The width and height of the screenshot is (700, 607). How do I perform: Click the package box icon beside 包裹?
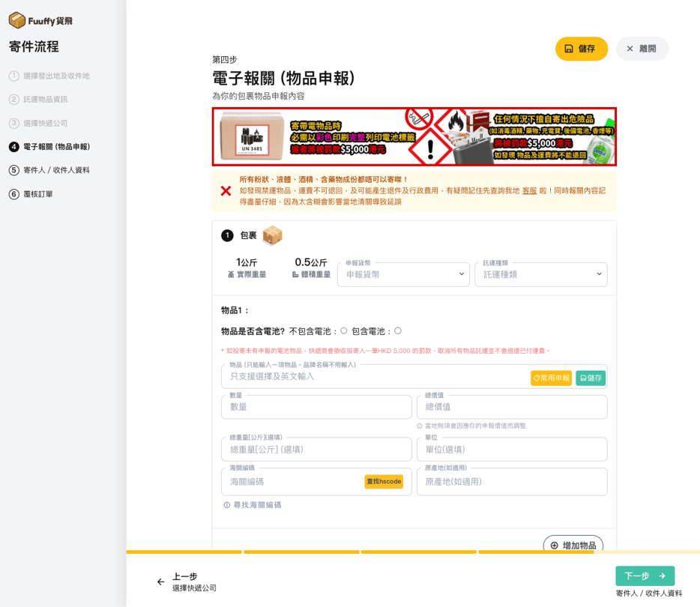tap(272, 235)
